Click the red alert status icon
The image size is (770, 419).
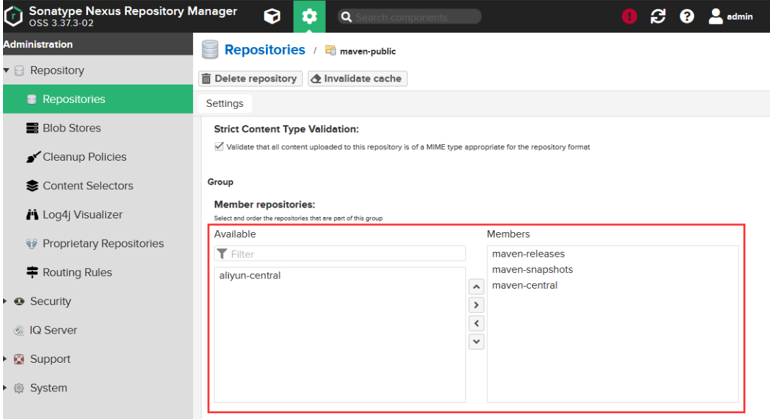click(x=629, y=16)
